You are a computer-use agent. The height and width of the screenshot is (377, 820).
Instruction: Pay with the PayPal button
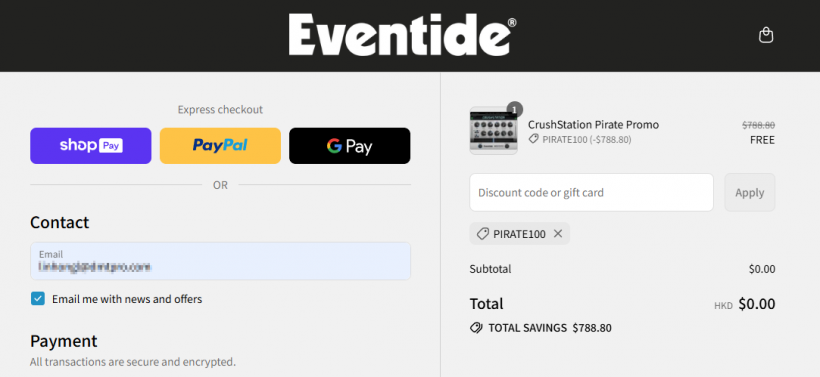tap(220, 145)
